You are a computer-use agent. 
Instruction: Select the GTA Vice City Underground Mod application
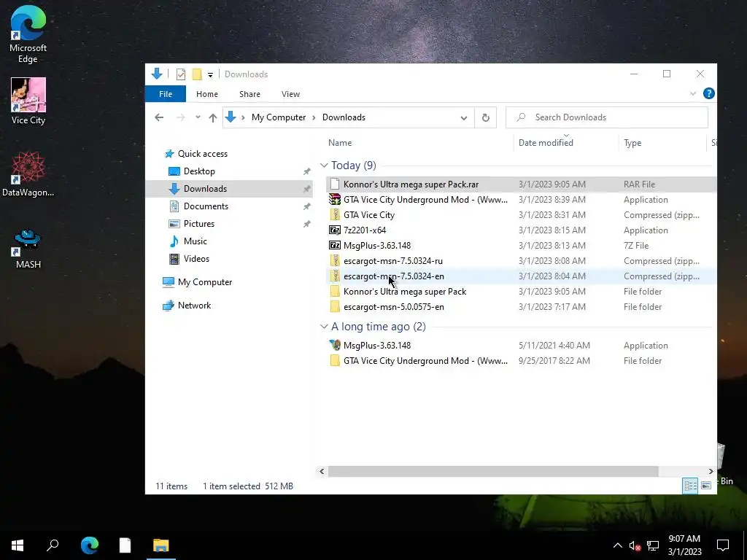click(521, 200)
